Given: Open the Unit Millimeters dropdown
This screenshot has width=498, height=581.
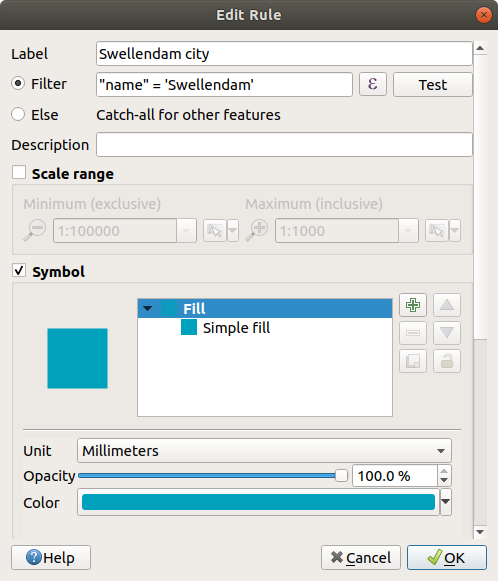Looking at the screenshot, I should pos(264,451).
